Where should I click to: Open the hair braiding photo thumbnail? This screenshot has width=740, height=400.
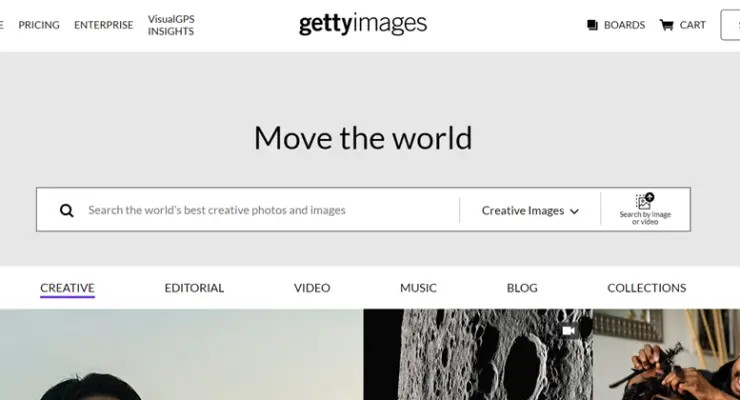[666, 354]
